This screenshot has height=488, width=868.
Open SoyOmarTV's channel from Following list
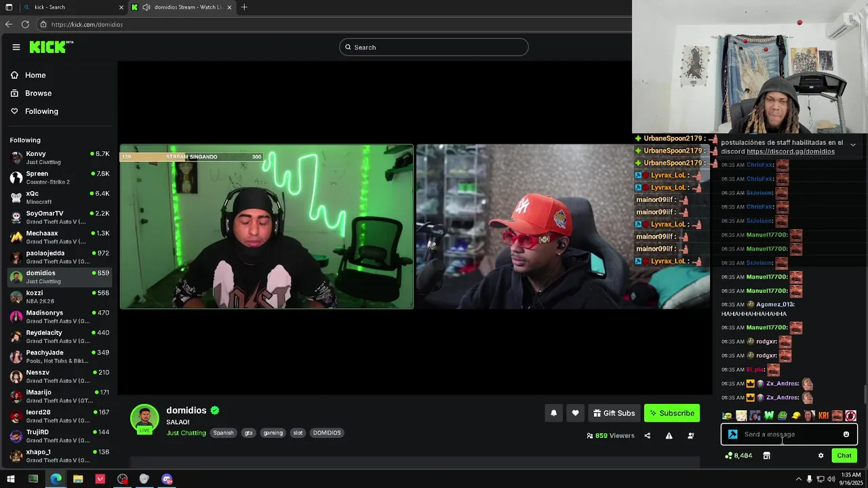pyautogui.click(x=59, y=218)
